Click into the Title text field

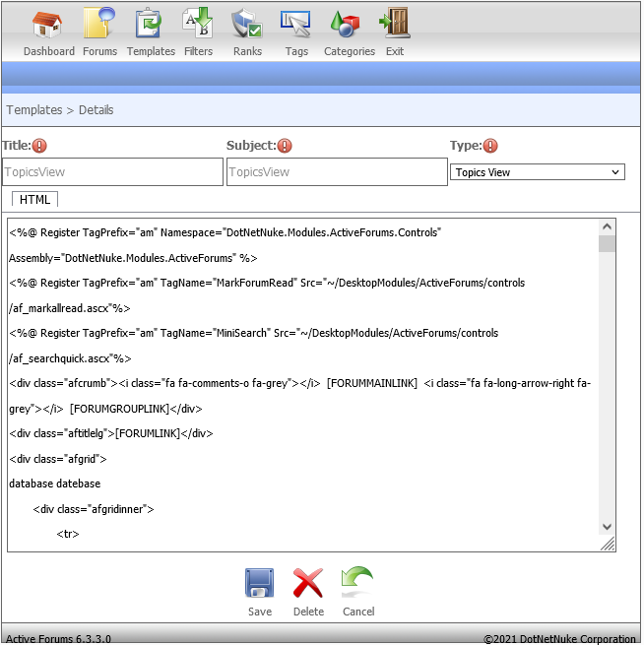pyautogui.click(x=112, y=172)
